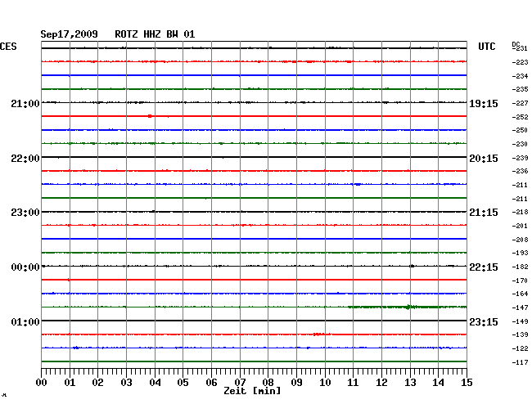Image resolution: width=532 pixels, height=404 pixels.
Task: Click the DC offset value -208
Action: (x=520, y=240)
